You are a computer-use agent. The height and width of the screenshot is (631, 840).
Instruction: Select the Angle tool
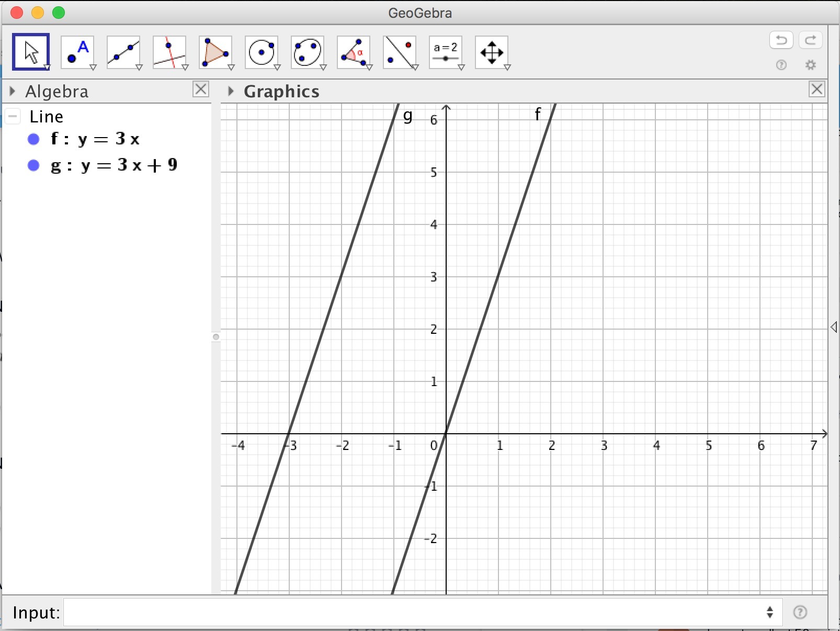coord(354,52)
